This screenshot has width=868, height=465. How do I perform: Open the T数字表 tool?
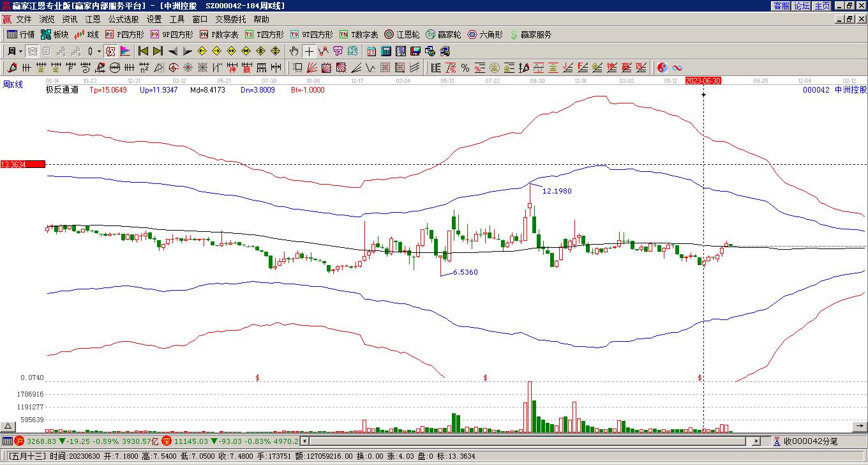tap(359, 34)
